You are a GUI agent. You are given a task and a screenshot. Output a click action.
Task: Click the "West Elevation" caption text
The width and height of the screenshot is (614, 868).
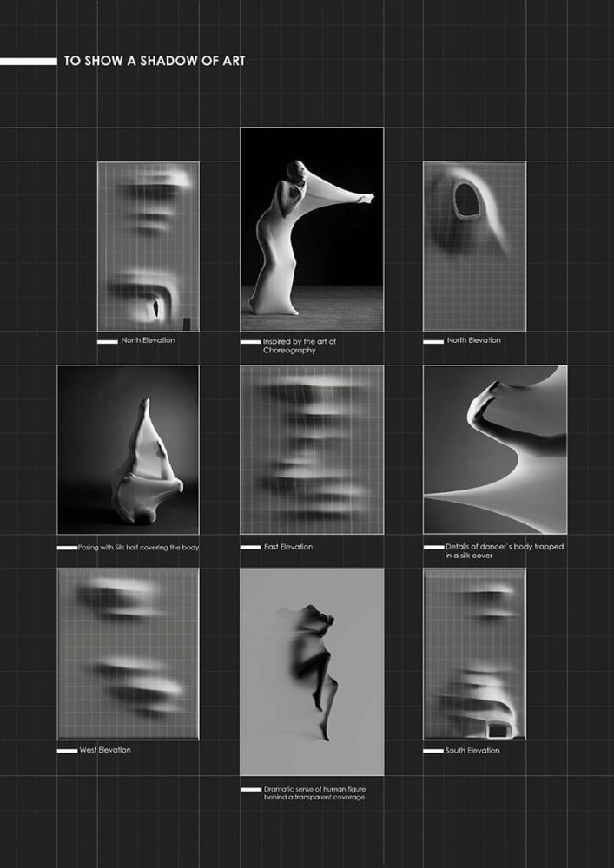click(x=104, y=750)
